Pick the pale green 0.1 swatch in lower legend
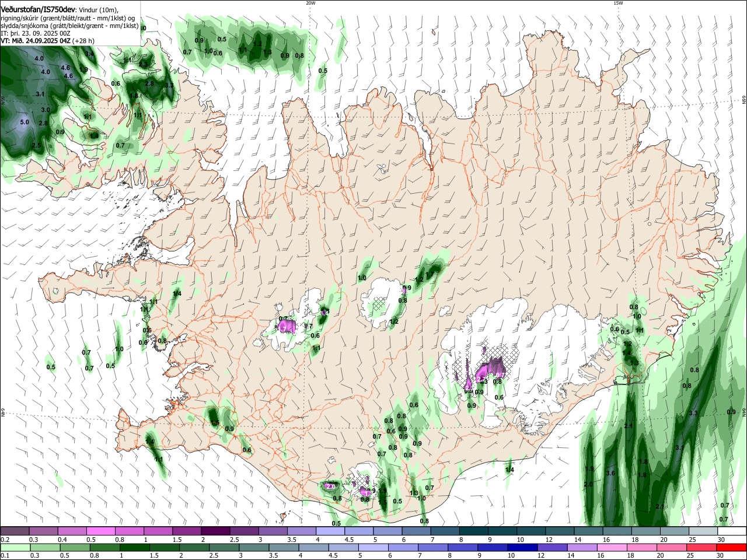The image size is (747, 560). (15, 548)
